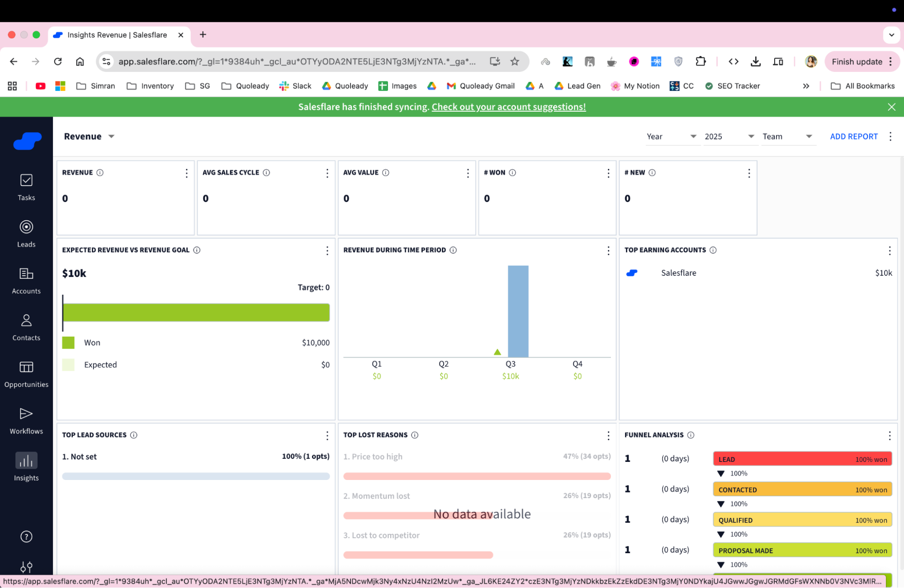Open the kebab menu on REVENUE card

(x=186, y=173)
